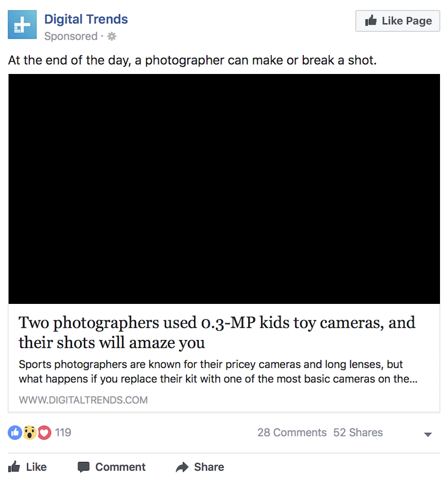
Task: Click the red Love reaction heart
Action: [x=44, y=433]
